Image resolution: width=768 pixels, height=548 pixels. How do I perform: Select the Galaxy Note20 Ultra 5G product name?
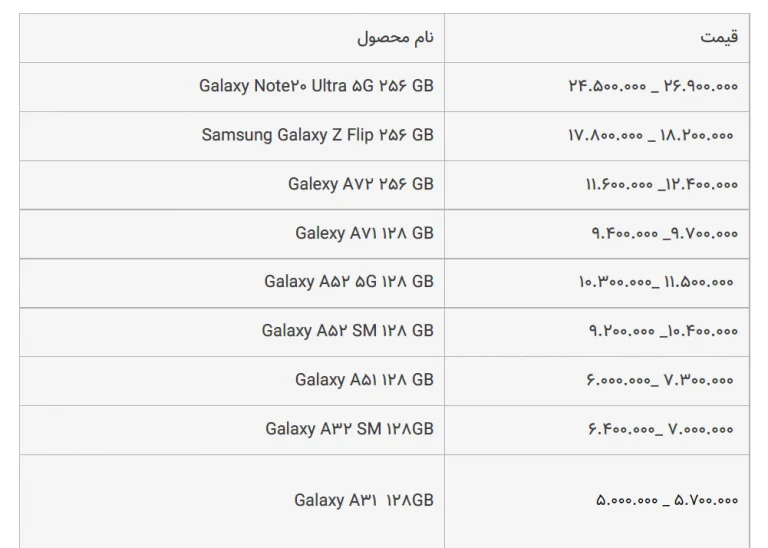316,86
